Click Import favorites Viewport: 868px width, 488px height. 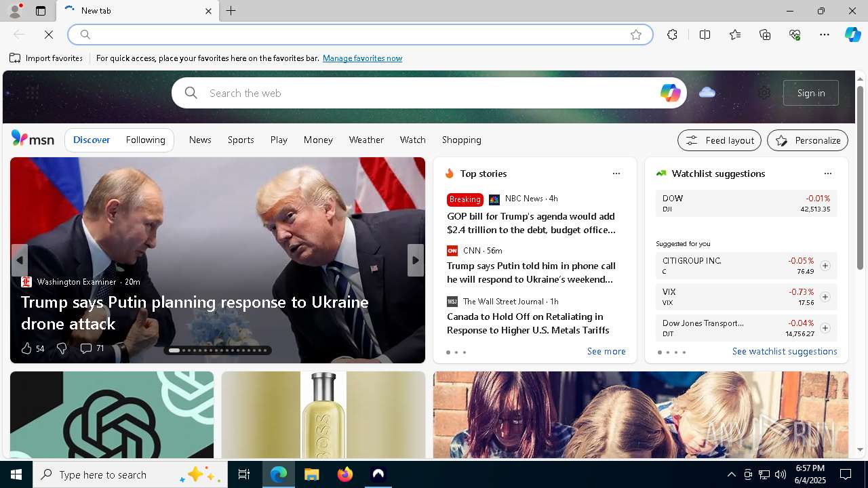(x=46, y=58)
